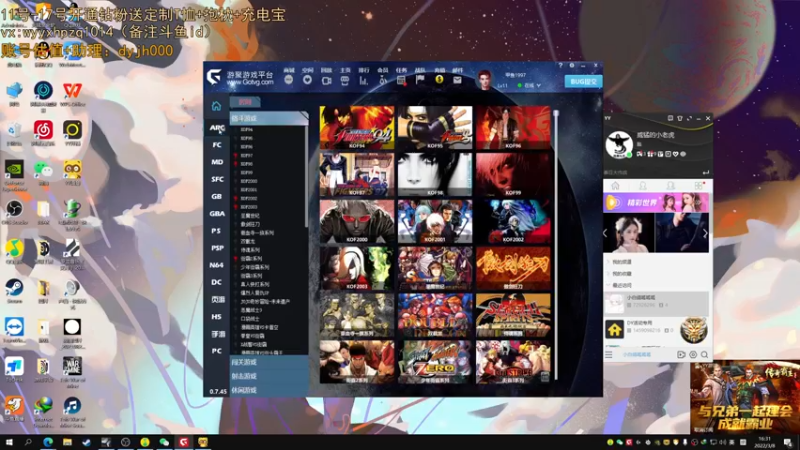The image size is (800, 450).
Task: Open the heart-shaped space icon in Gotvg toolbar
Action: pos(307,80)
